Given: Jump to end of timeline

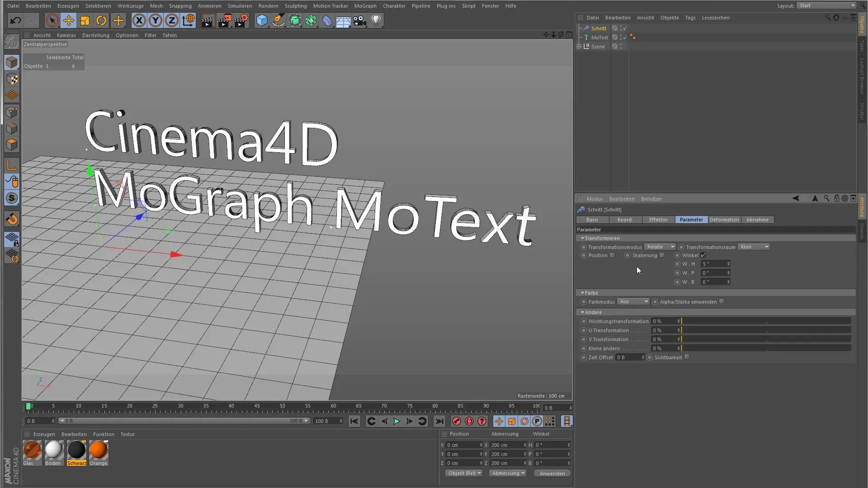Looking at the screenshot, I should click(x=439, y=421).
